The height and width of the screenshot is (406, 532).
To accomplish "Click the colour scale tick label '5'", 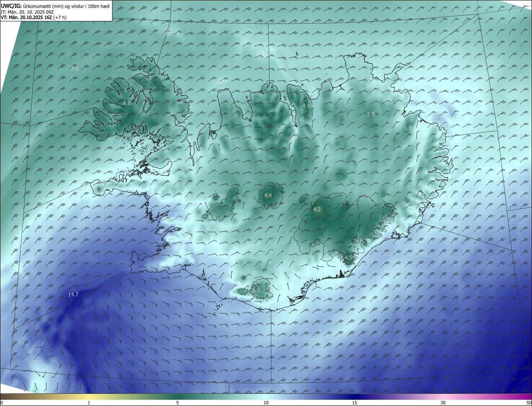I will pos(177,403).
